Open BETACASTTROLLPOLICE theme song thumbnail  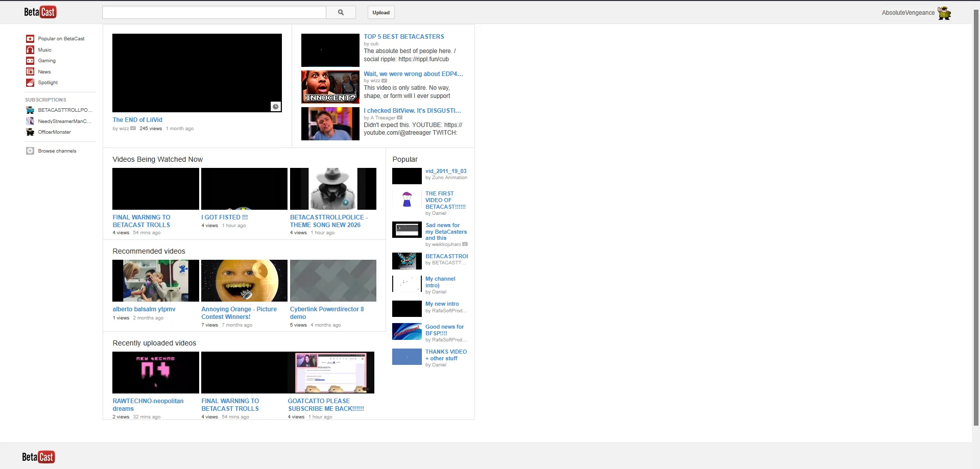click(x=333, y=189)
